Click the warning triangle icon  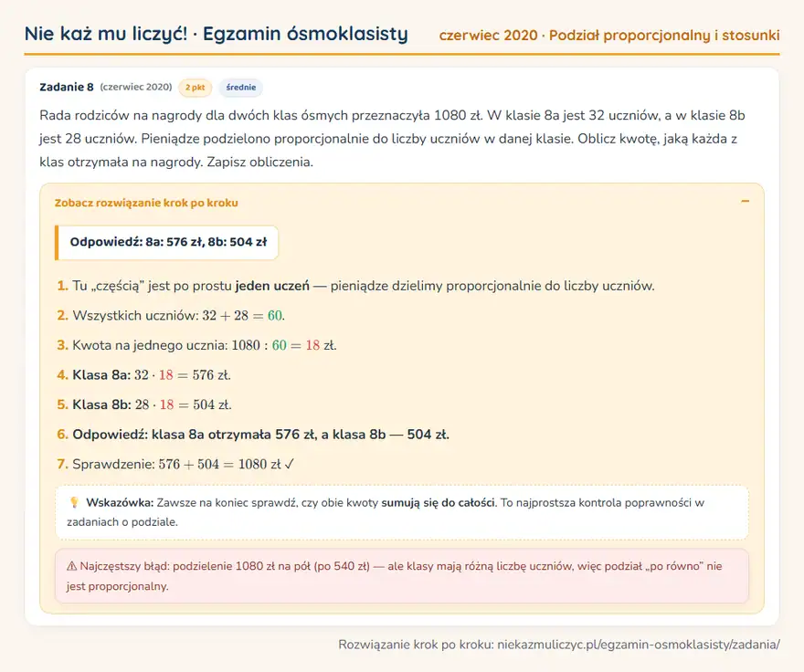72,566
